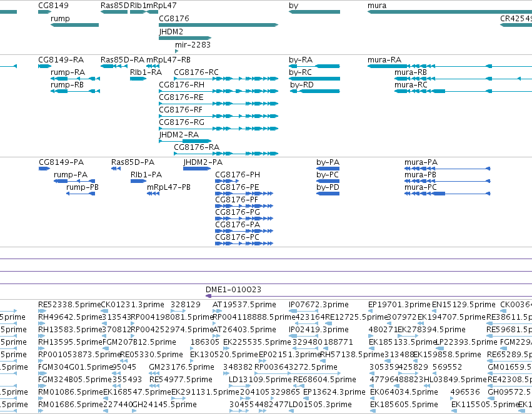The image size is (532, 414).
Task: Click the JHDM2 gene label
Action: (171, 31)
